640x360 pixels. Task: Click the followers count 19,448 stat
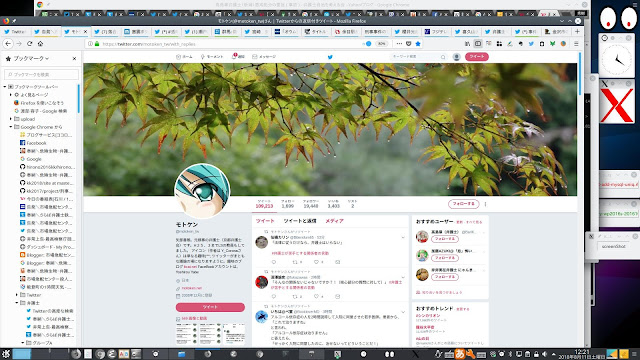(311, 204)
